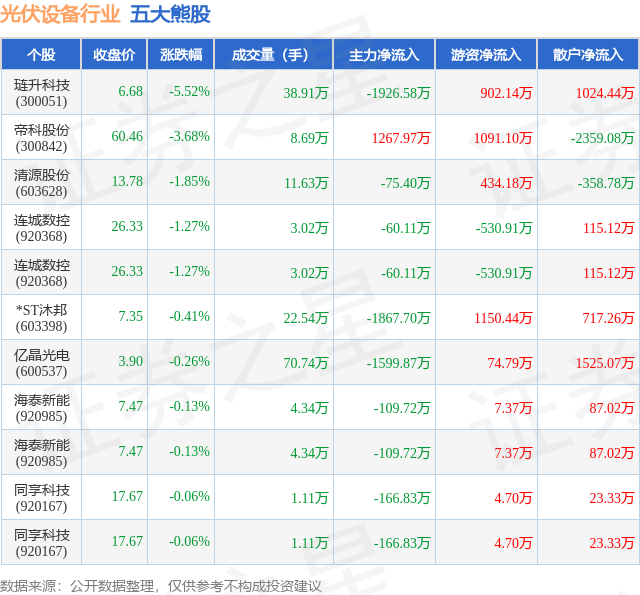
Task: Click main net inflow 1267.97万
Action: click(401, 138)
